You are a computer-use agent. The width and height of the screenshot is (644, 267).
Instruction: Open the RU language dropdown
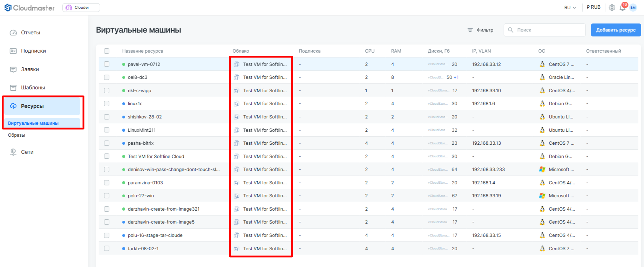[x=570, y=8]
